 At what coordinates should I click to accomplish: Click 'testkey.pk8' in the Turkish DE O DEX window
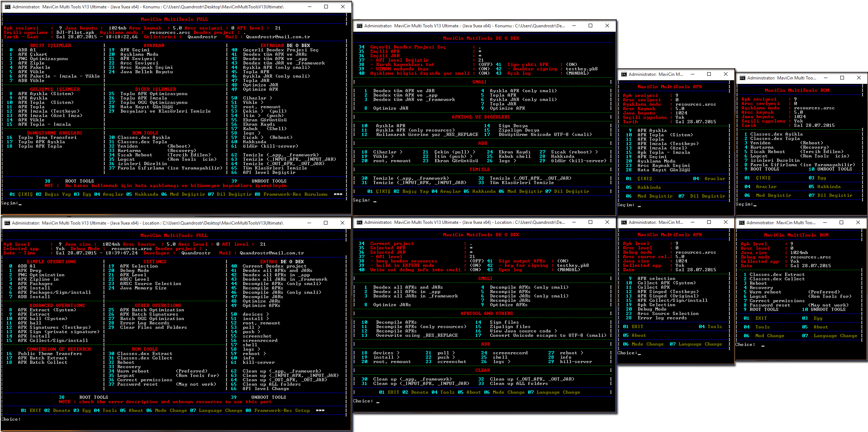pyautogui.click(x=582, y=69)
